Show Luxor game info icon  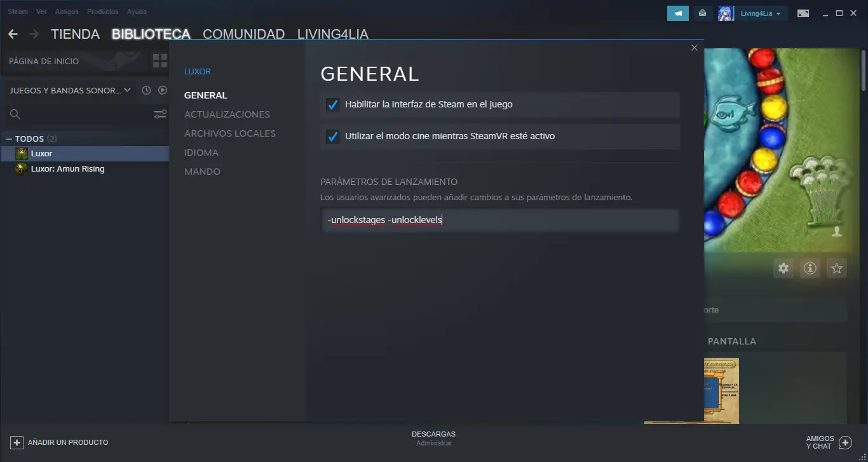click(x=810, y=268)
